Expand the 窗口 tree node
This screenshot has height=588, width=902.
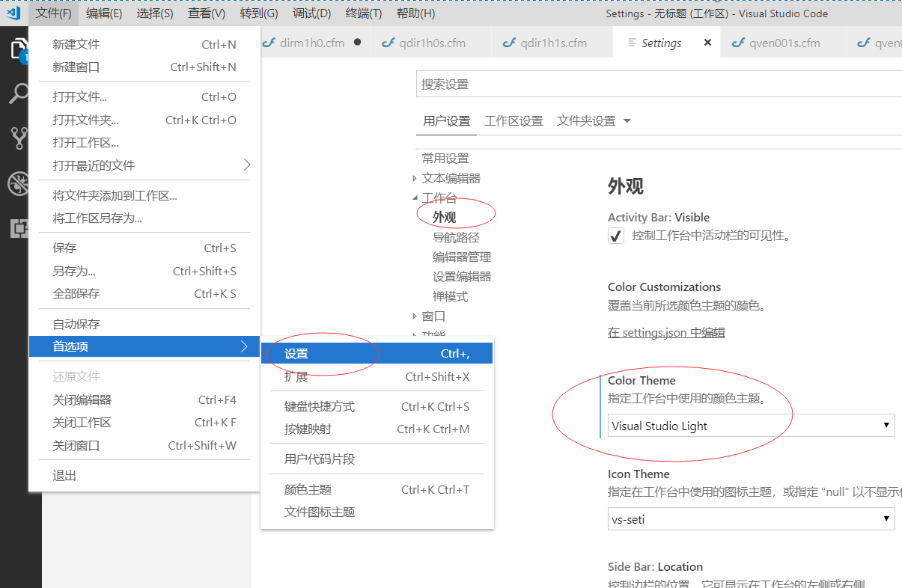415,316
